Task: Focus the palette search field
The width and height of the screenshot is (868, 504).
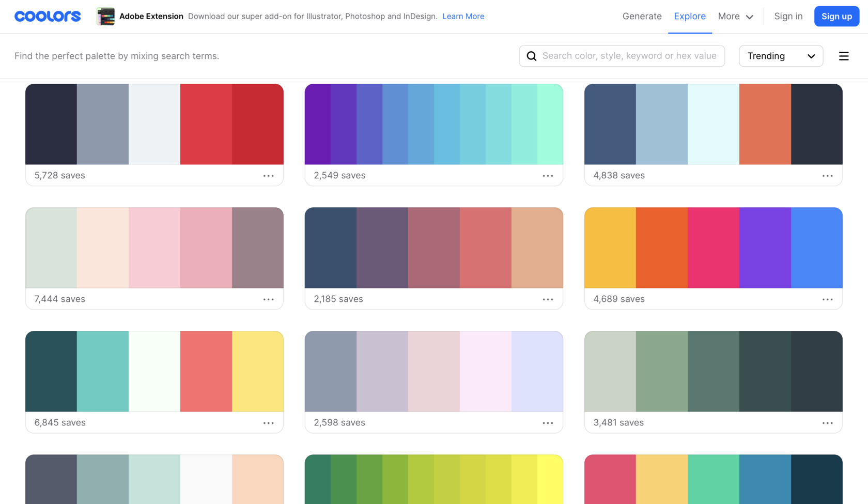Action: pyautogui.click(x=629, y=56)
